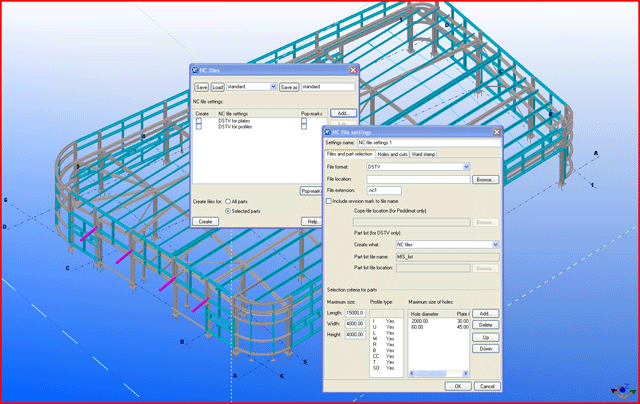Enable Include revision mark to file name
Viewport: 640px width, 404px height.
[329, 201]
